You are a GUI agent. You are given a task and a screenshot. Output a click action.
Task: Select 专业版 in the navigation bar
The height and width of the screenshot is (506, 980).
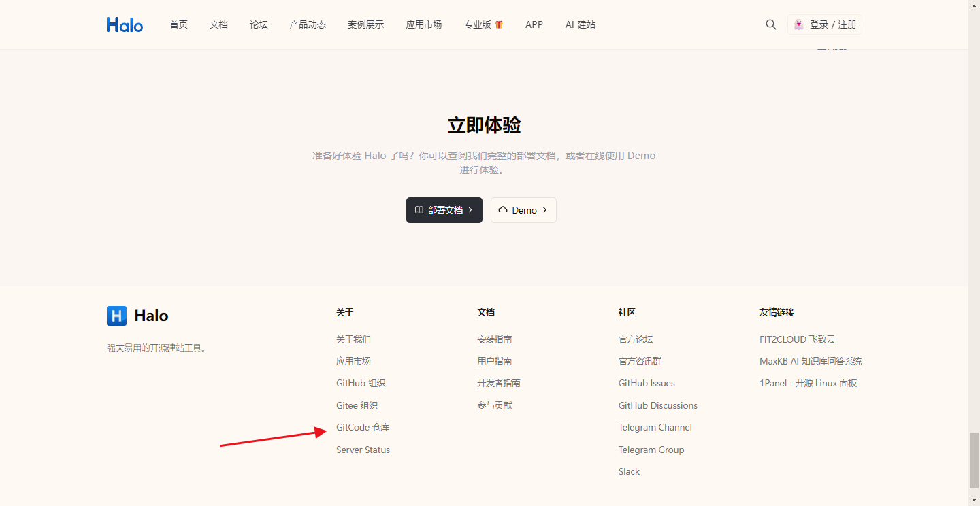[x=478, y=24]
